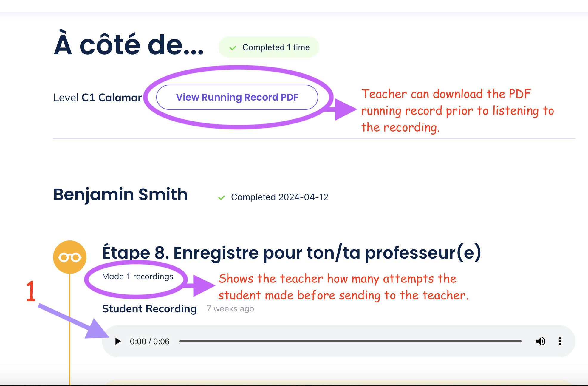Image resolution: width=588 pixels, height=386 pixels.
Task: Click the Completed 2024-04-12 status text
Action: click(279, 197)
